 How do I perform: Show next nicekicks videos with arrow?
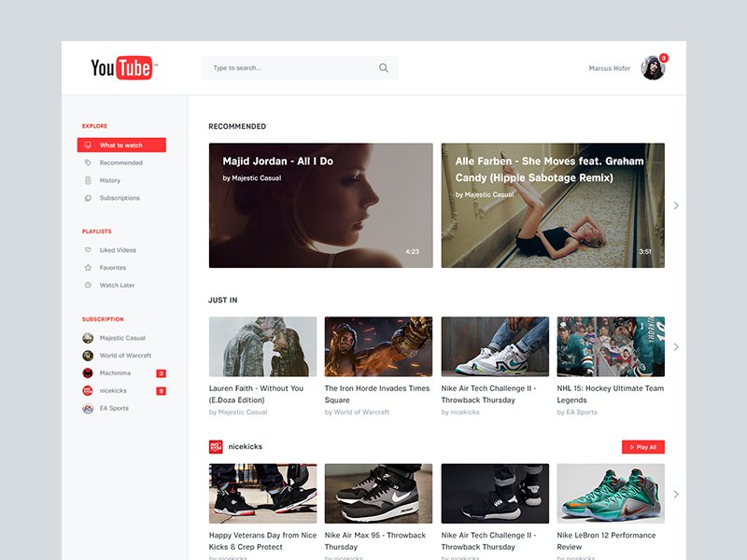coord(676,495)
